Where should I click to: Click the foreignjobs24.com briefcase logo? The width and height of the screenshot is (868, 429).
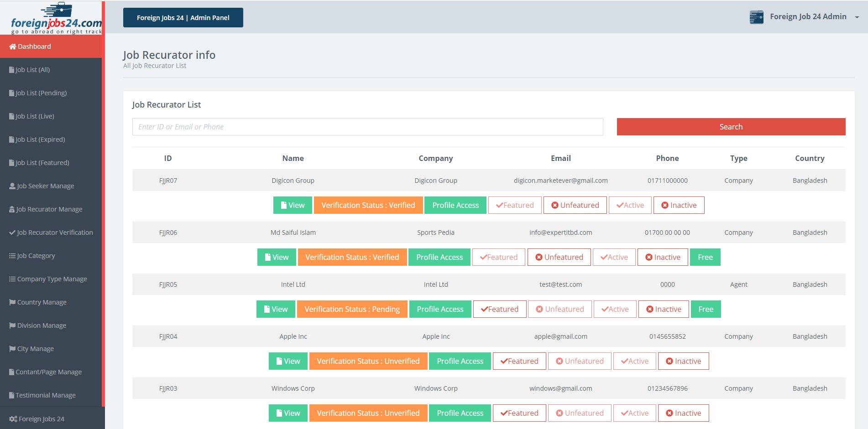point(56,18)
